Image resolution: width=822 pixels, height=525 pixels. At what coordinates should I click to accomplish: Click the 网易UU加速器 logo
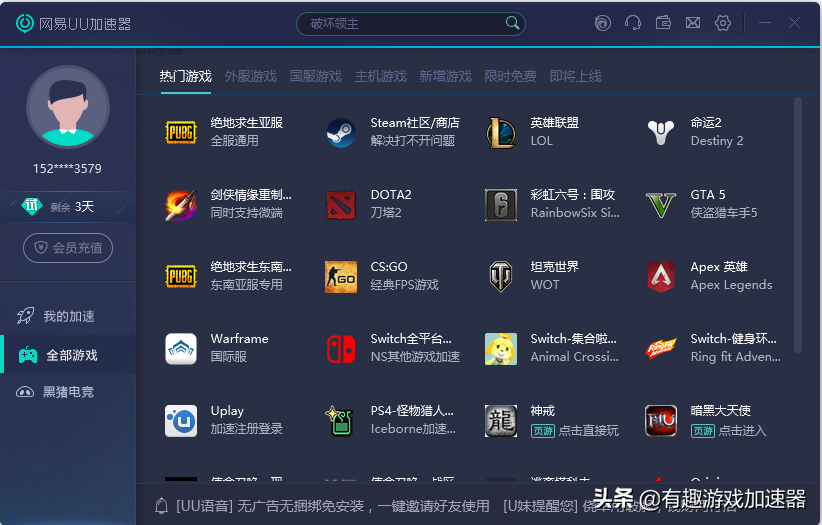73,24
